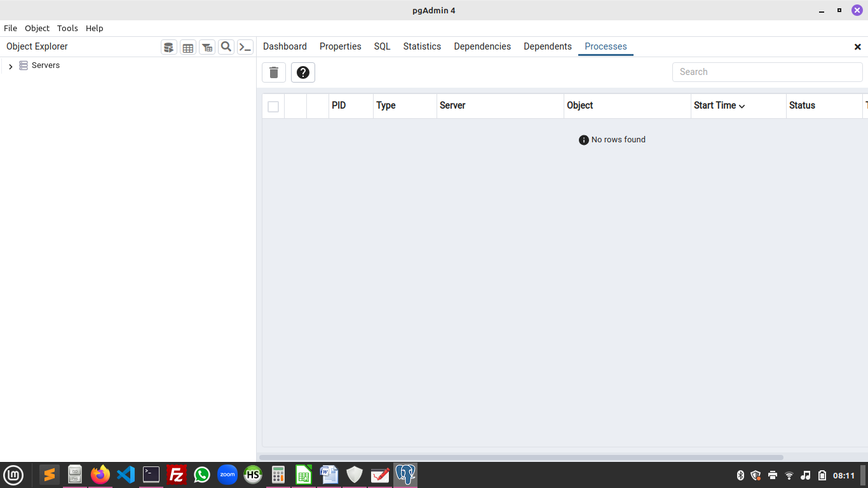Open Zoom from the taskbar
The width and height of the screenshot is (868, 488).
(x=227, y=475)
